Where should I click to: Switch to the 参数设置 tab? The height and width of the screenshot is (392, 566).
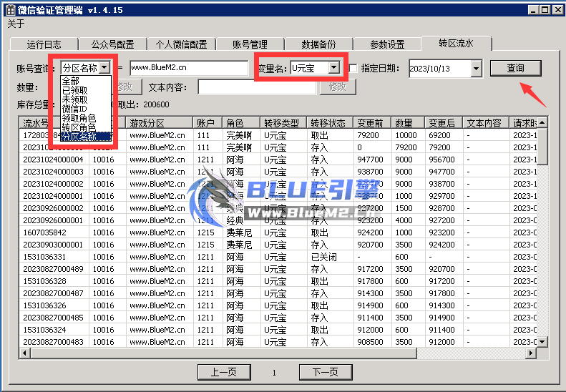coord(387,44)
